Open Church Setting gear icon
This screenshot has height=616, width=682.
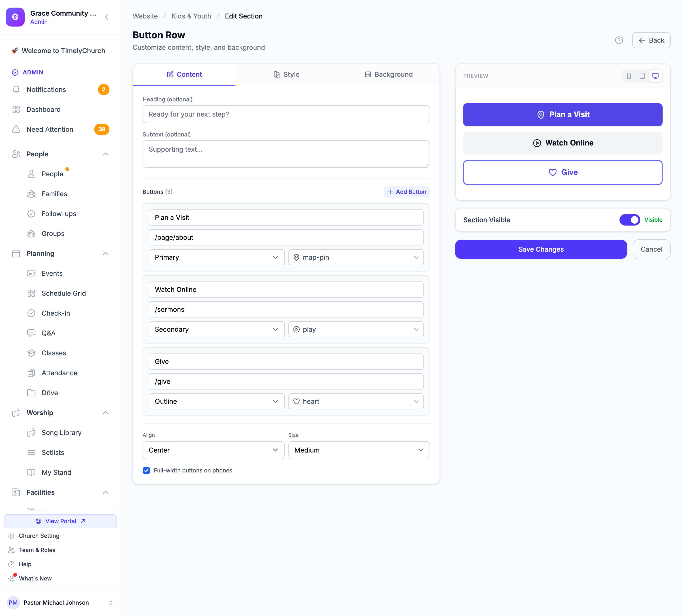12,536
